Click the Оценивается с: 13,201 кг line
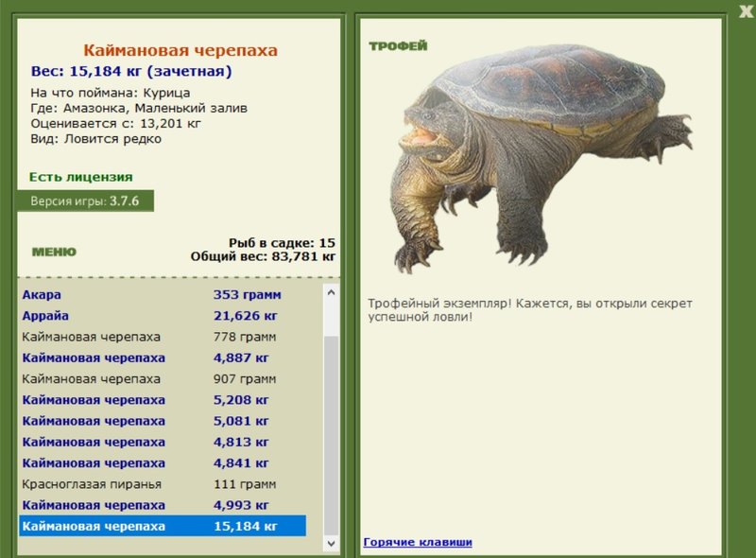Image resolution: width=756 pixels, height=558 pixels. click(115, 124)
